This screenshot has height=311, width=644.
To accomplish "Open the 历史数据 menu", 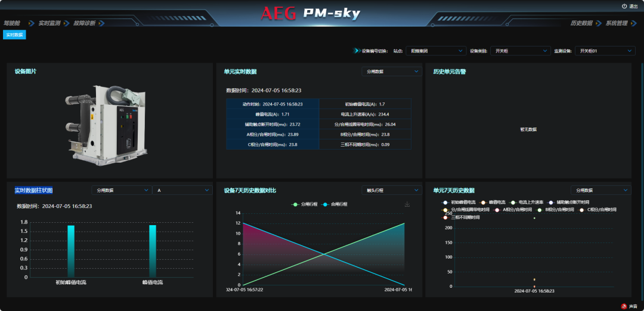I will click(x=581, y=23).
